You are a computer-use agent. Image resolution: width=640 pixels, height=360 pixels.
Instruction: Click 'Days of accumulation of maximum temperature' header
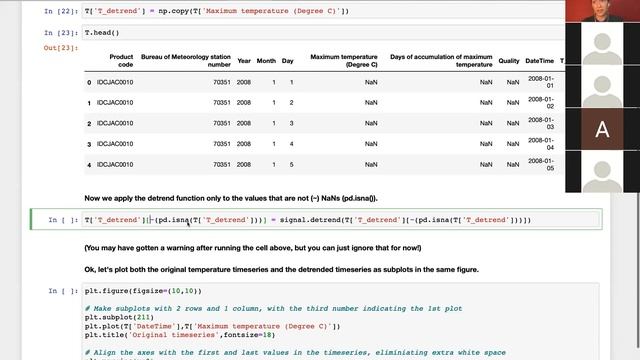pyautogui.click(x=441, y=60)
